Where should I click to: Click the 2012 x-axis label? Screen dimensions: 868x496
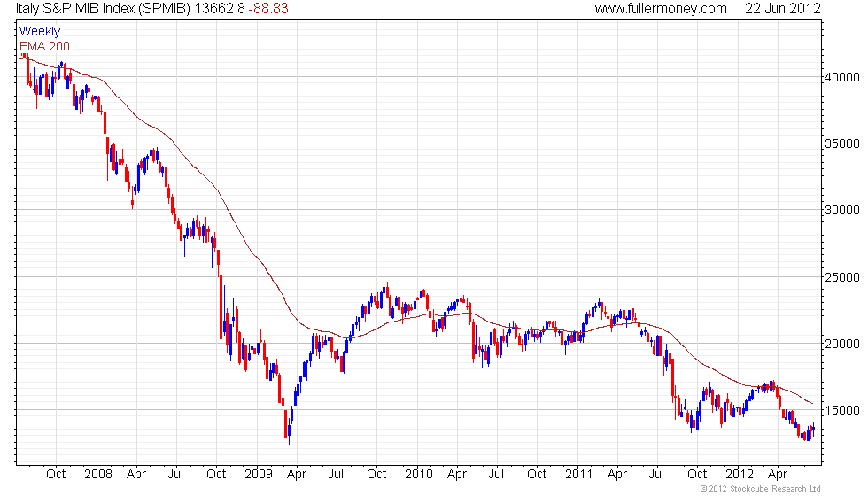pyautogui.click(x=740, y=475)
